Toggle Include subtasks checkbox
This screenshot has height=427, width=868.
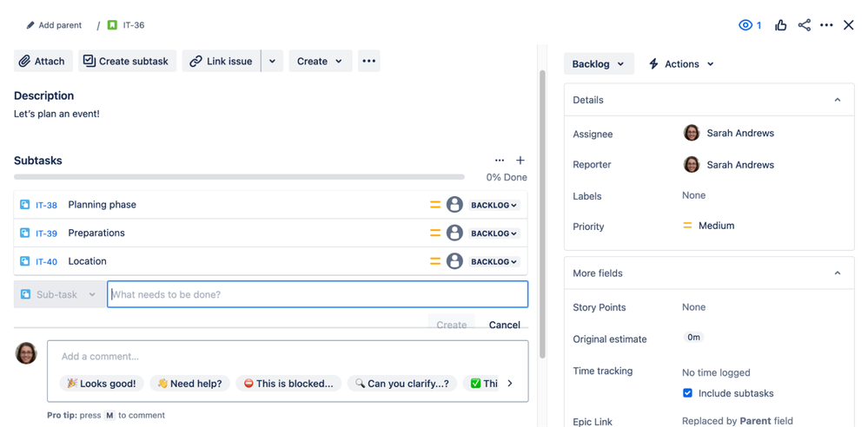tap(687, 393)
